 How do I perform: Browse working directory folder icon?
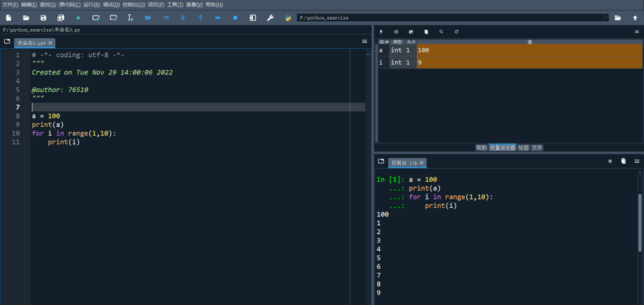click(x=617, y=18)
